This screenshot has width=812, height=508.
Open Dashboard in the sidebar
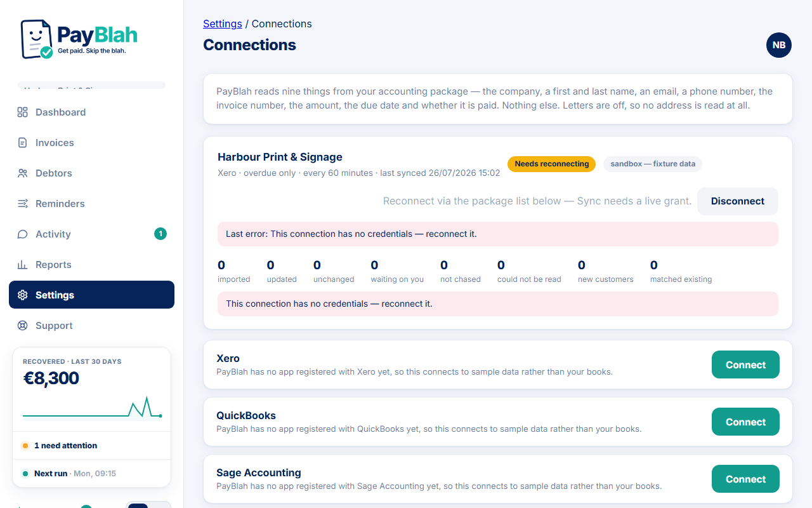(91, 112)
